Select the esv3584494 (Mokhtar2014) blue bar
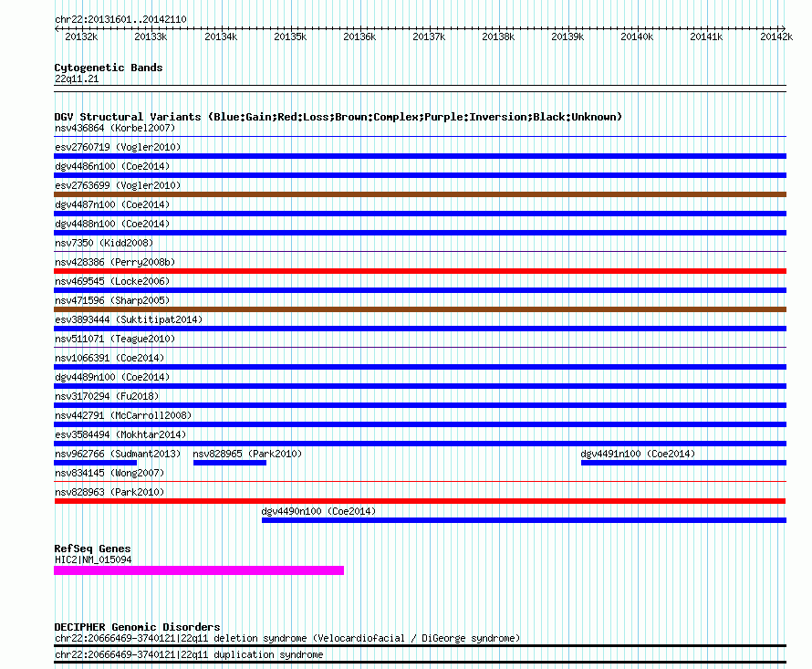The height and width of the screenshot is (669, 812). coord(420,444)
